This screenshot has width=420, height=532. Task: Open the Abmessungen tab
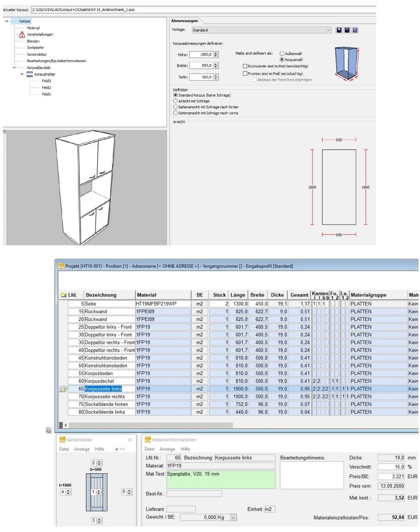(184, 21)
